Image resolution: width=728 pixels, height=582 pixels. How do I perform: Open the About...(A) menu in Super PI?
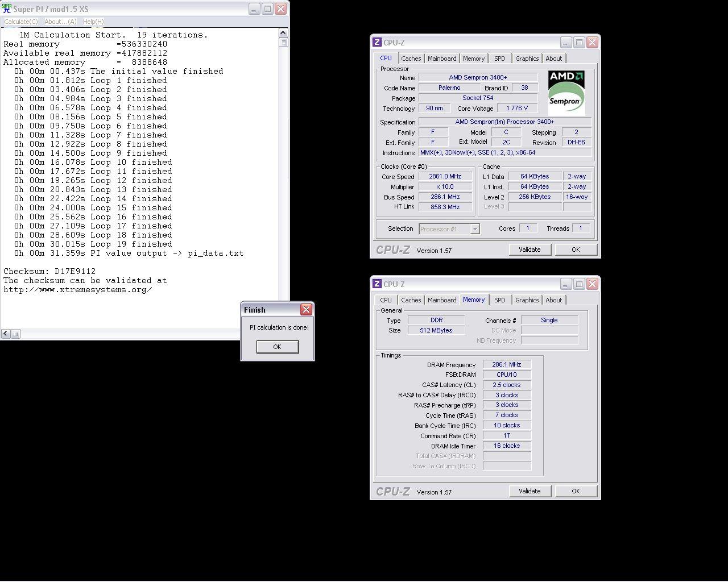(60, 22)
